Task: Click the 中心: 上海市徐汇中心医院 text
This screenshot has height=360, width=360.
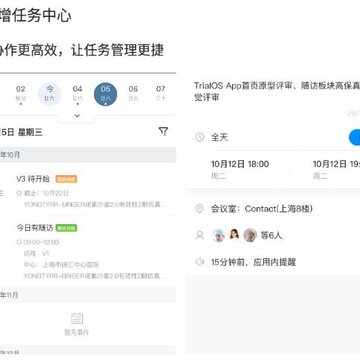Action: (x=61, y=265)
